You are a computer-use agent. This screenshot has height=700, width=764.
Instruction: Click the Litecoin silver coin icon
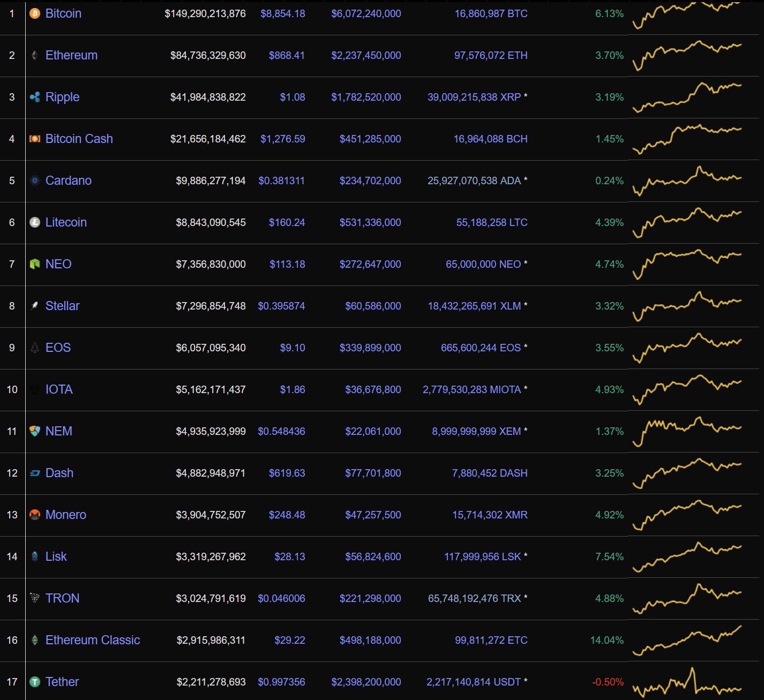pyautogui.click(x=35, y=222)
